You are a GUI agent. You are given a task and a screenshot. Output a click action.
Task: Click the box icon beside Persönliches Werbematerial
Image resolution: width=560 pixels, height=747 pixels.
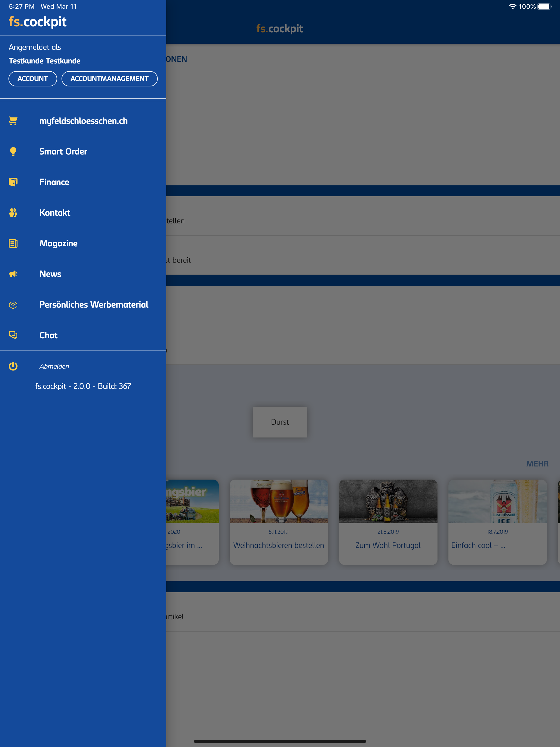(x=13, y=305)
